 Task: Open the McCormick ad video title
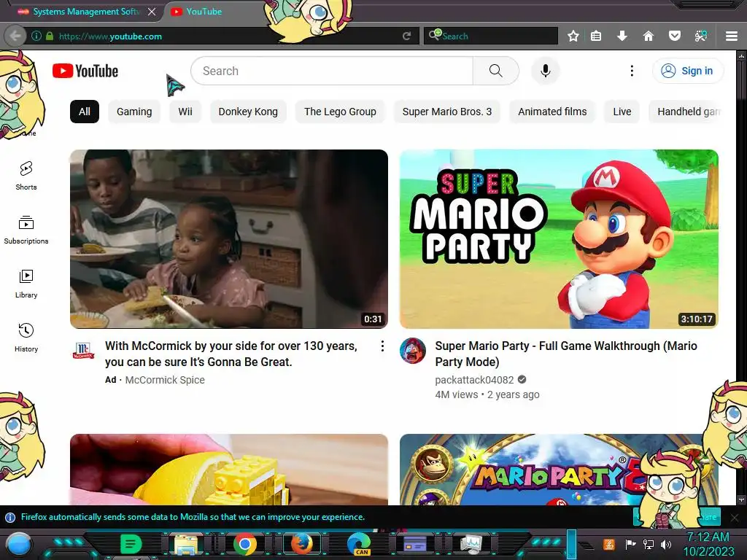tap(231, 354)
